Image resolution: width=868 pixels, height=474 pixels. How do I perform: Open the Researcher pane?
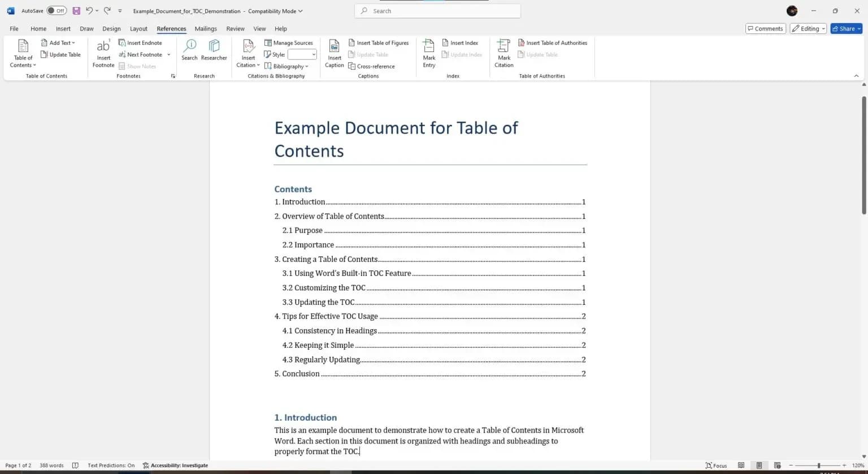coord(214,50)
